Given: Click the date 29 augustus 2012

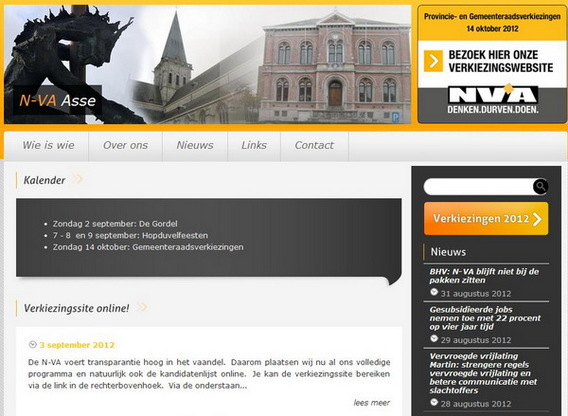Looking at the screenshot, I should coord(476,340).
